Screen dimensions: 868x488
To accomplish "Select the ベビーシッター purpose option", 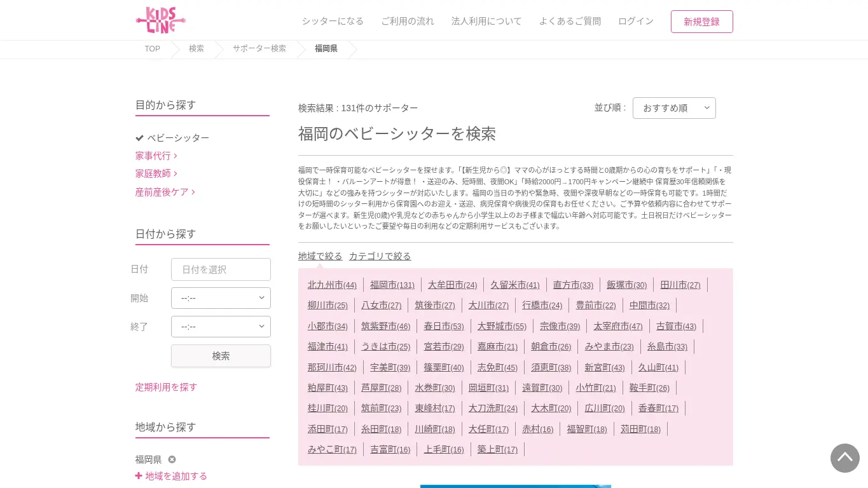I will 172,138.
